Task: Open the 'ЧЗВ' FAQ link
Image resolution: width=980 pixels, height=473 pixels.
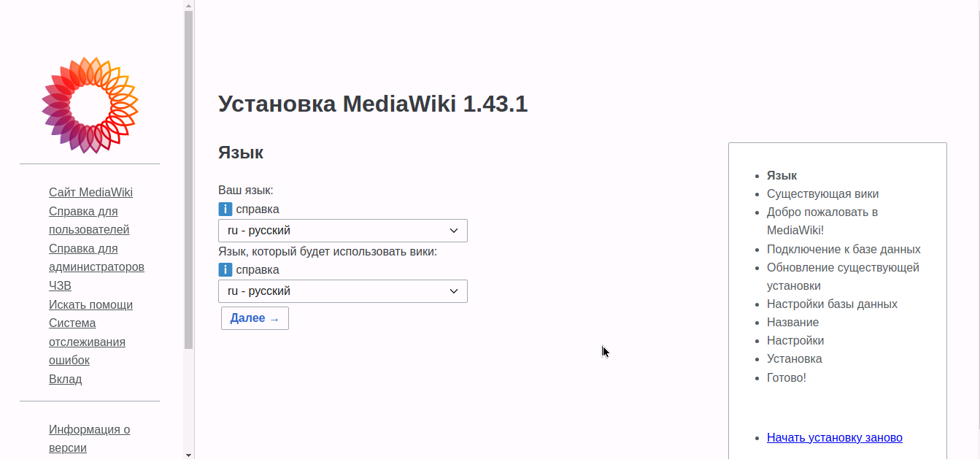Action: [60, 285]
